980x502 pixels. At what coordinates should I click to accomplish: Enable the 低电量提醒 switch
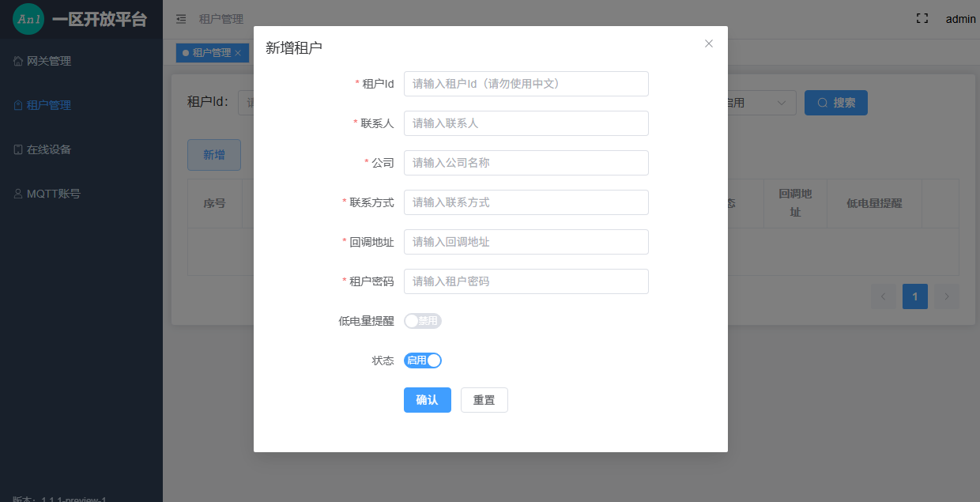[x=422, y=321]
